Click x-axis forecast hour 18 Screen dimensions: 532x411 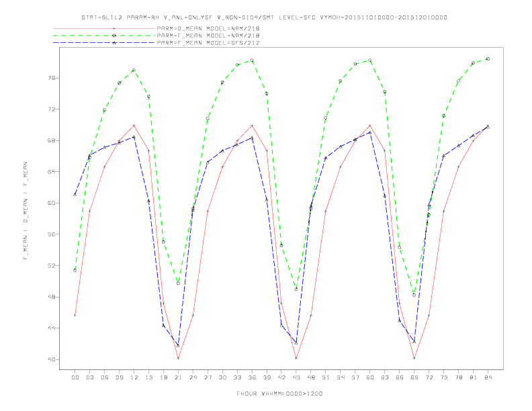(x=163, y=377)
